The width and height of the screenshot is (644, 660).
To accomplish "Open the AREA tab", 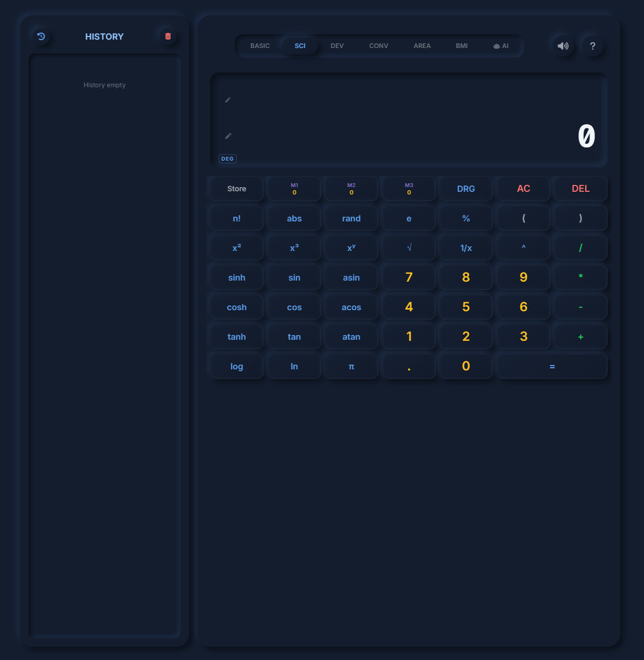I will click(x=422, y=46).
